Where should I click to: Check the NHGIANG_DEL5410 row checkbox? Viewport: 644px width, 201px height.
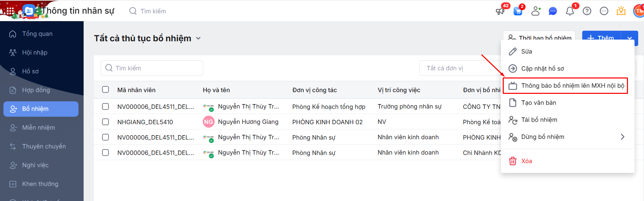[105, 122]
